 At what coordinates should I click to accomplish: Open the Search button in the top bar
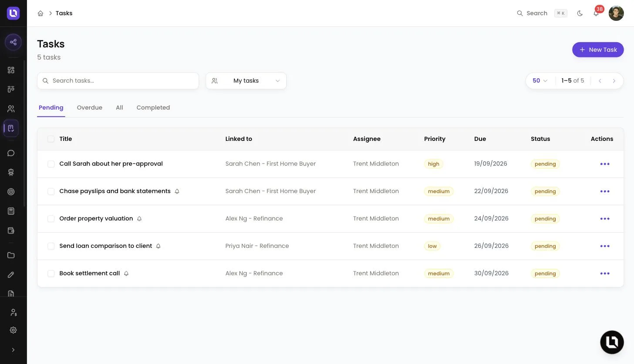point(542,13)
